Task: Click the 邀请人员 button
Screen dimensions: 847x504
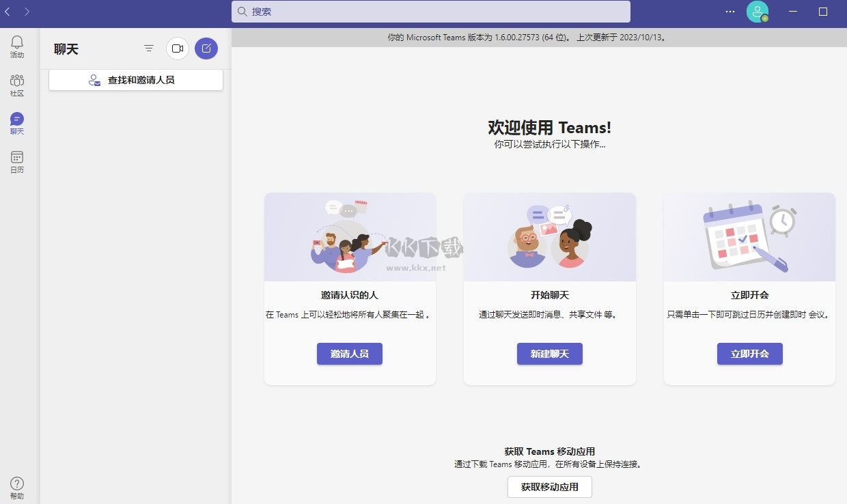Action: pos(350,354)
